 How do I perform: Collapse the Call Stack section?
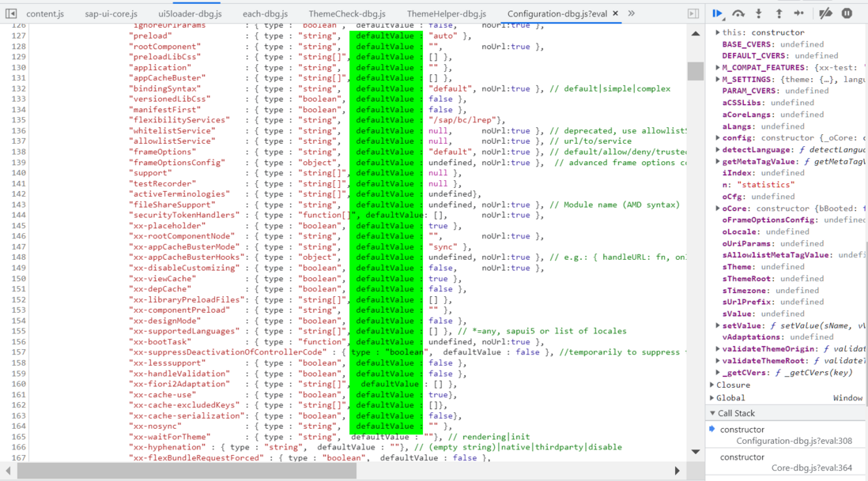click(712, 413)
